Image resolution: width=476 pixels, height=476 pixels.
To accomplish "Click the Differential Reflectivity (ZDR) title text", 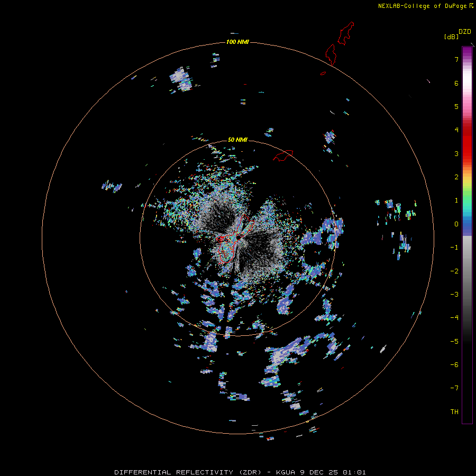I will (188, 472).
